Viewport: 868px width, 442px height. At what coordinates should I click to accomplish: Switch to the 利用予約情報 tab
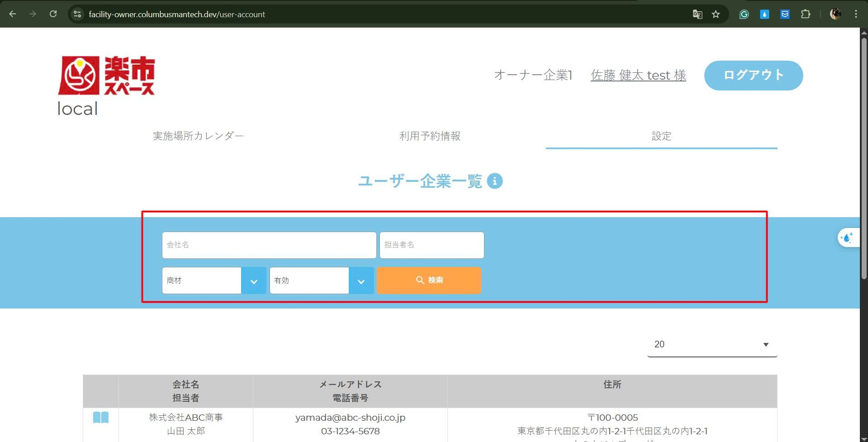click(430, 136)
